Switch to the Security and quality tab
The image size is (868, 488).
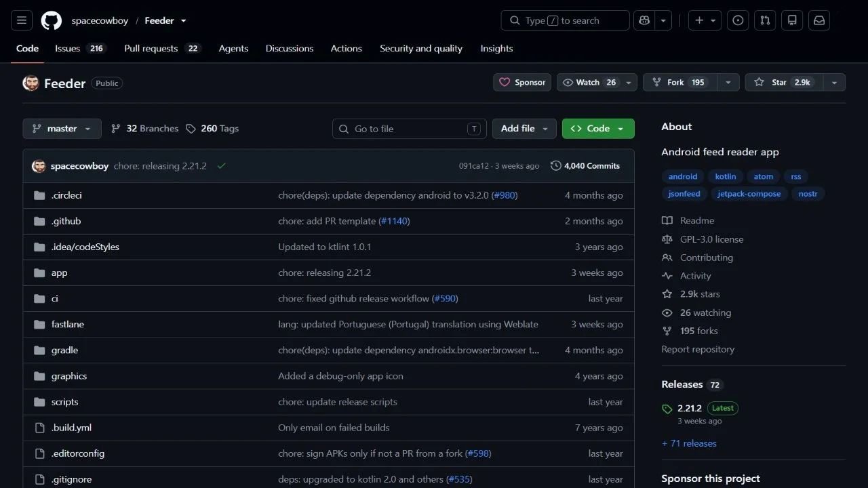click(421, 48)
